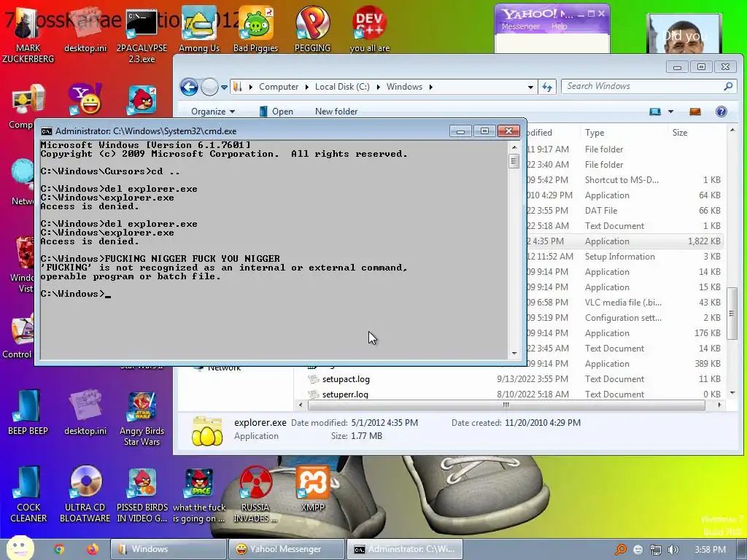The image size is (747, 560).
Task: Click the Messenger menu in Yahoo window
Action: (520, 27)
